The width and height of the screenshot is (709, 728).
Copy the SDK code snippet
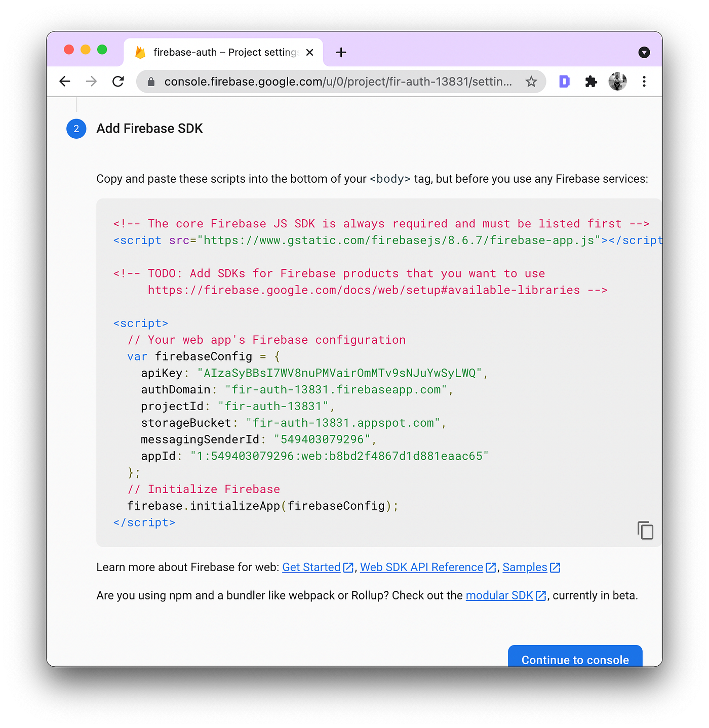645,530
